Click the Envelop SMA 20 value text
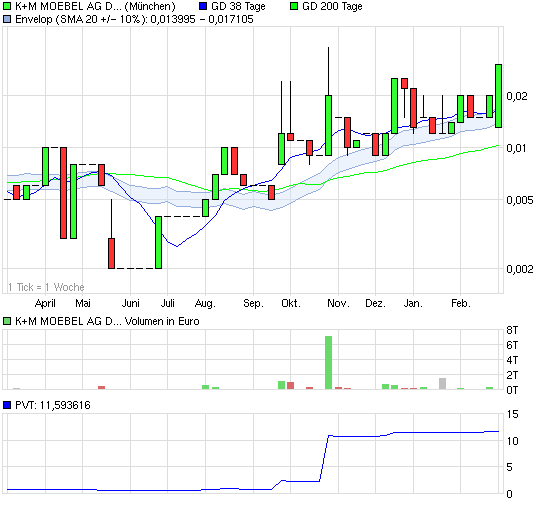The width and height of the screenshot is (545, 515). (x=134, y=19)
